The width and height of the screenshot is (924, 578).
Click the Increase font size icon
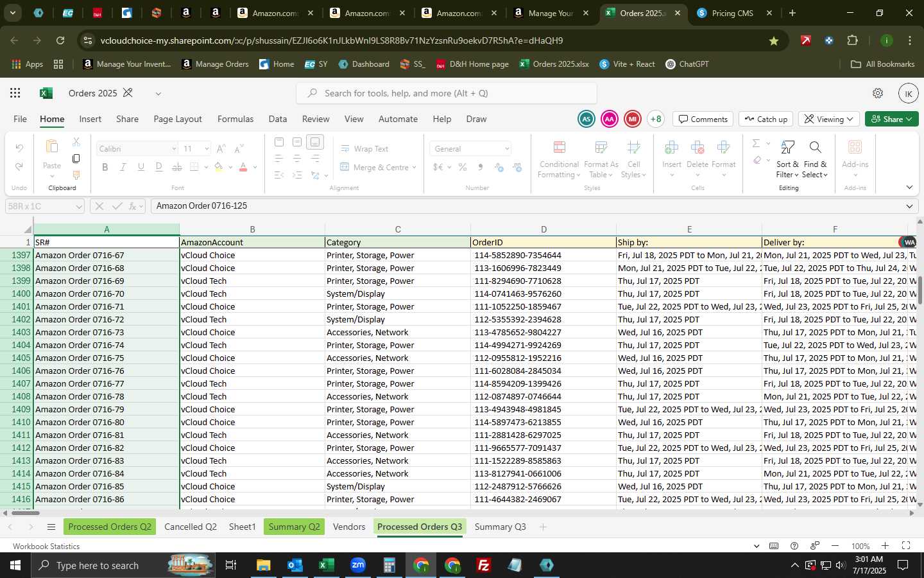[221, 149]
